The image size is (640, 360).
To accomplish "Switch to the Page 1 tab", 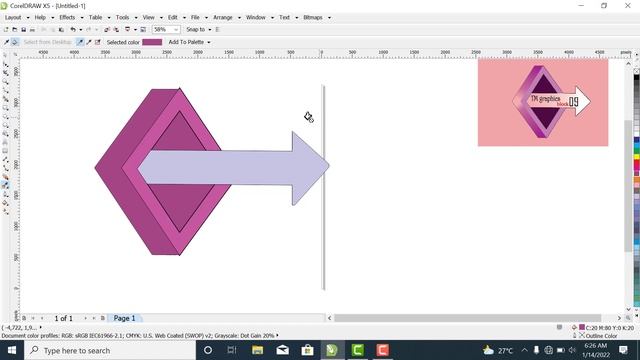I will tap(124, 318).
